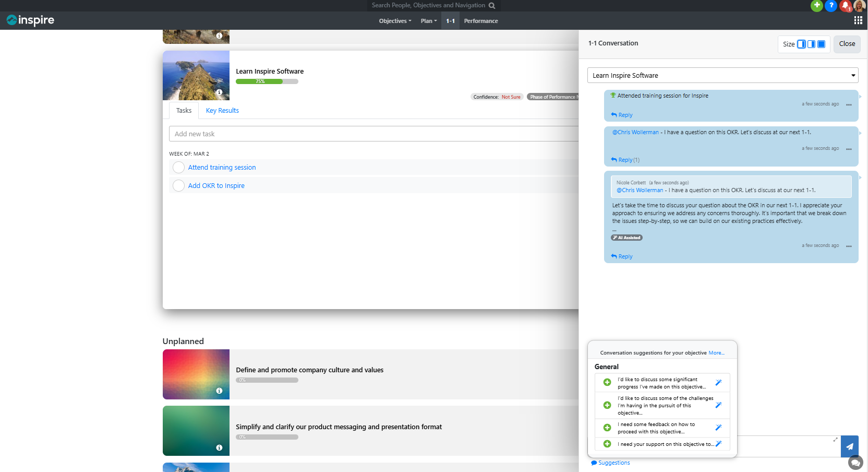Go to the 1-1 nav item
Screen dimensions: 868x472
pyautogui.click(x=451, y=21)
